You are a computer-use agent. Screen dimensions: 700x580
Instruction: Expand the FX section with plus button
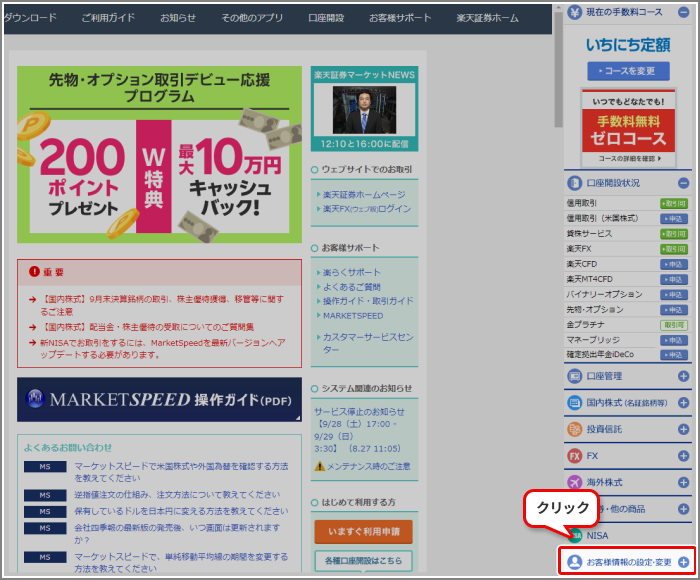pyautogui.click(x=683, y=456)
